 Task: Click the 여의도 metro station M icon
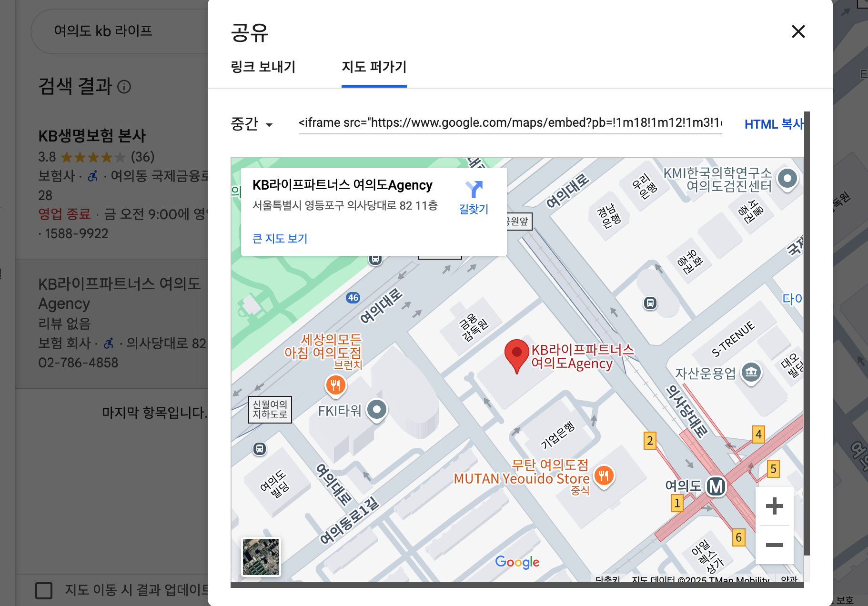(716, 486)
